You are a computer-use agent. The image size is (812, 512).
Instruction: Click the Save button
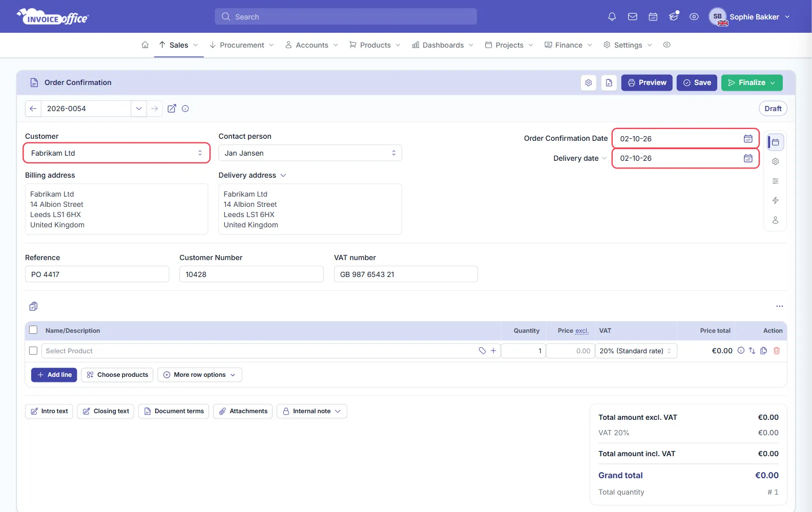(697, 83)
